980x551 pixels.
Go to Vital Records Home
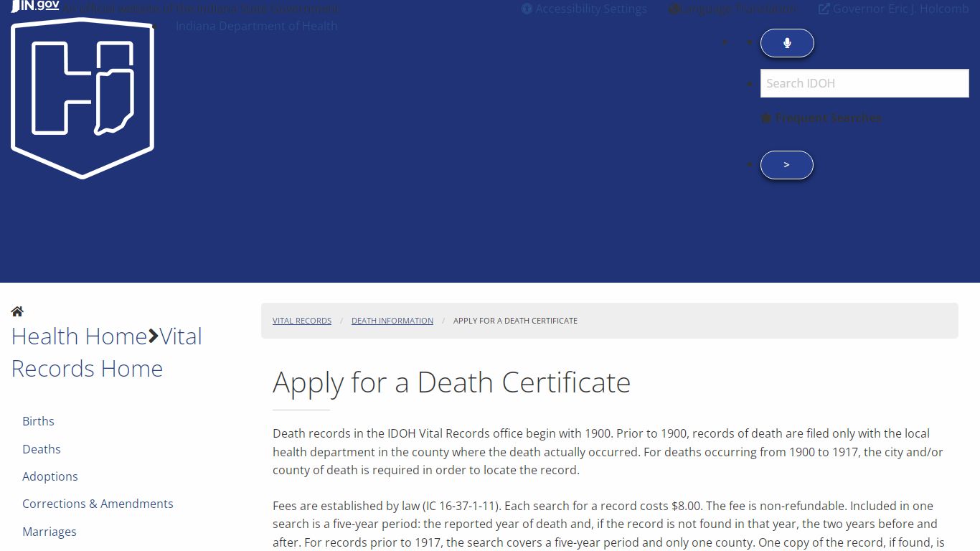[107, 352]
